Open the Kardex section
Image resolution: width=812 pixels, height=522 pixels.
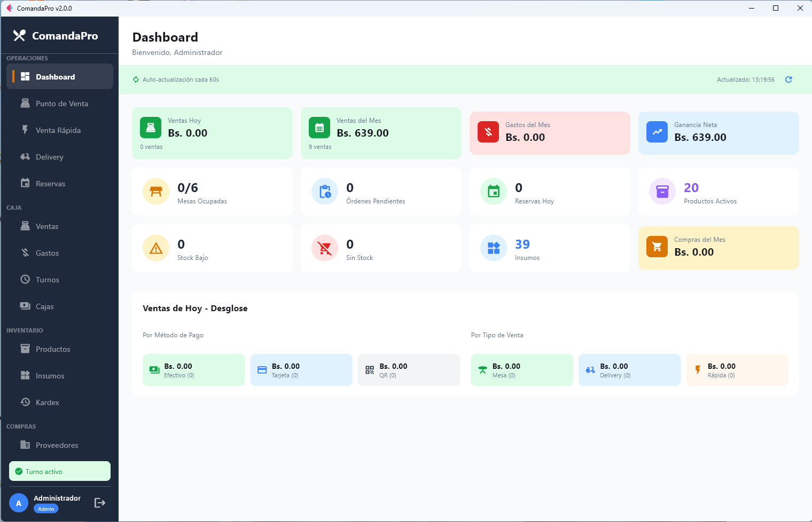(60, 402)
